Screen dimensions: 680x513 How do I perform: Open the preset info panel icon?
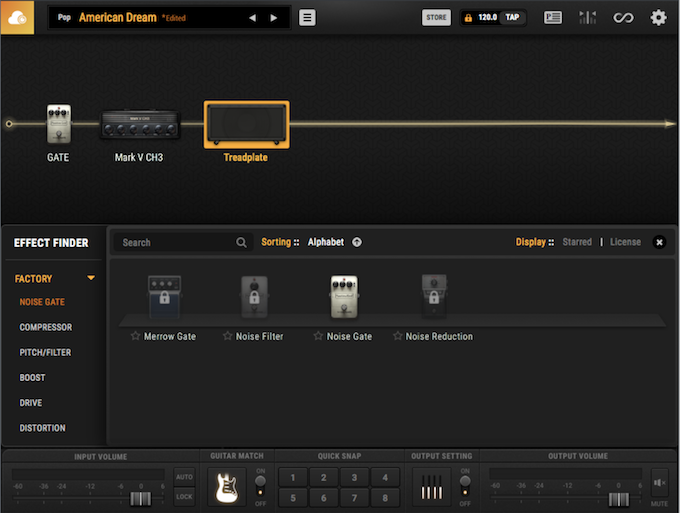[x=553, y=18]
